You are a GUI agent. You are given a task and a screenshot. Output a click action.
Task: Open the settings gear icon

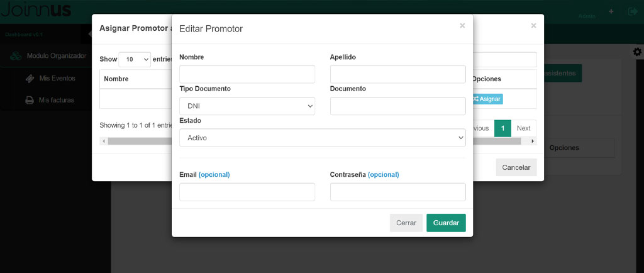pos(637,52)
